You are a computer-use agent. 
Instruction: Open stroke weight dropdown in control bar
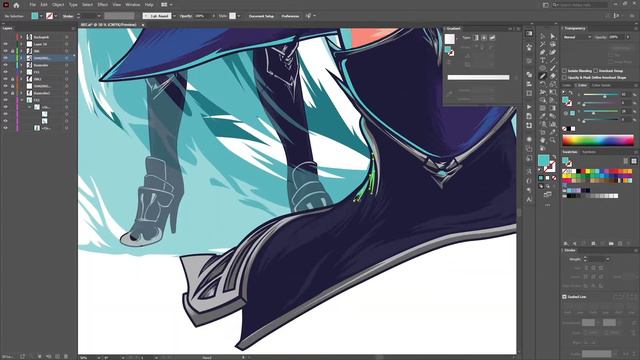tap(99, 16)
